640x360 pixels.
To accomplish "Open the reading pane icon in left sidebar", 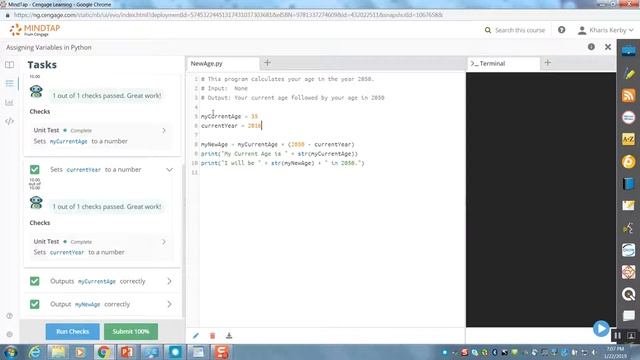I will 9,64.
